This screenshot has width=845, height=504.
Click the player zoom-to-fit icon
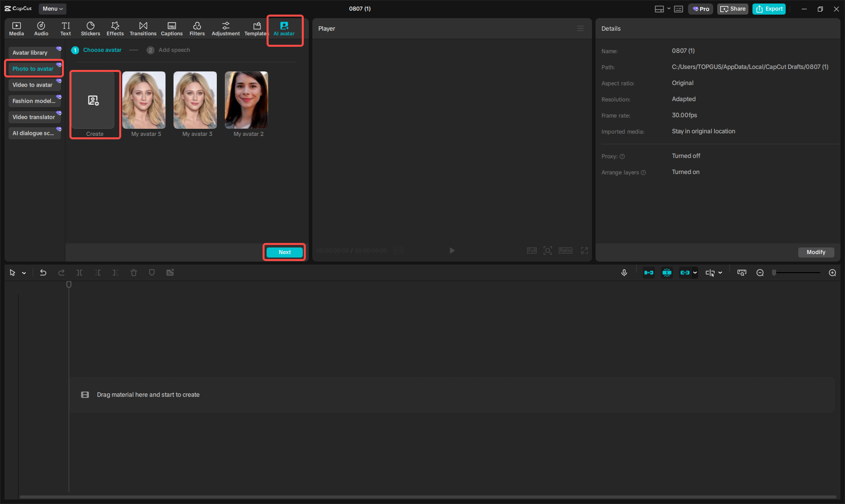pyautogui.click(x=548, y=250)
